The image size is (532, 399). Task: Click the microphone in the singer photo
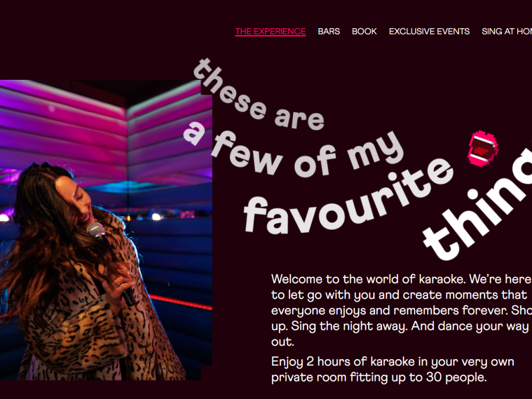click(x=111, y=263)
